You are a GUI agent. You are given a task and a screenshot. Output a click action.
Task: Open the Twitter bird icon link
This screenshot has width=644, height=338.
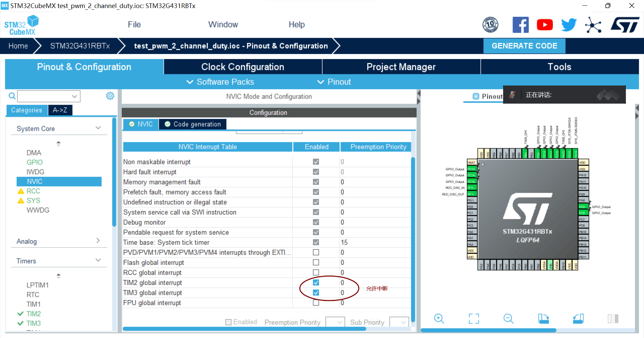[569, 25]
